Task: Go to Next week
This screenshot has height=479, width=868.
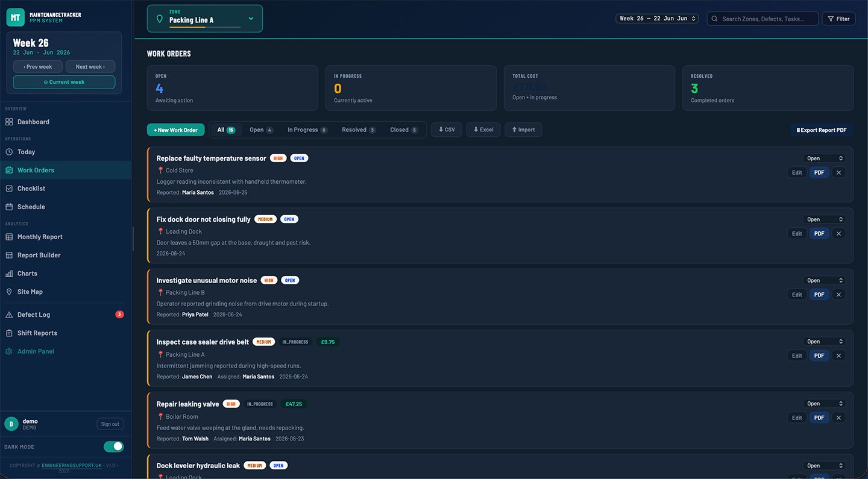Action: [x=90, y=67]
